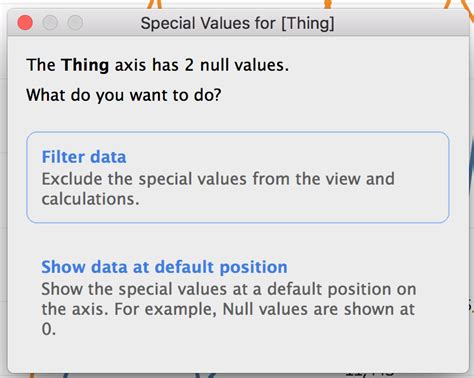Close the Special Values dialog with red button
This screenshot has height=378, width=474.
coord(25,23)
